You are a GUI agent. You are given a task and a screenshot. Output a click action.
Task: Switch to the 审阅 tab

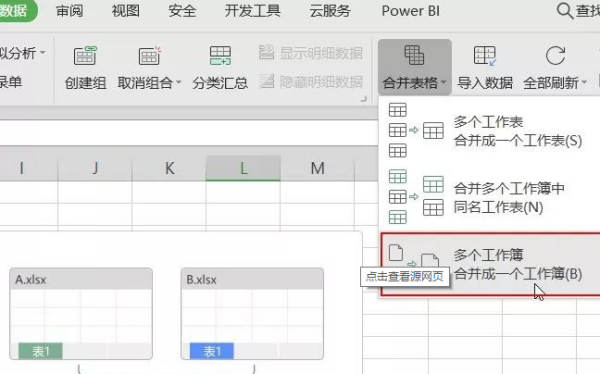(x=69, y=11)
